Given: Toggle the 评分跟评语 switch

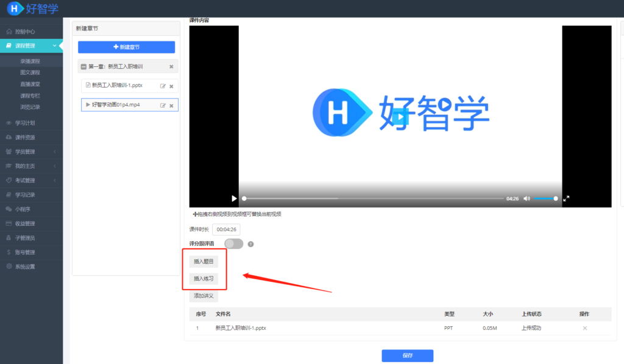Looking at the screenshot, I should [233, 243].
